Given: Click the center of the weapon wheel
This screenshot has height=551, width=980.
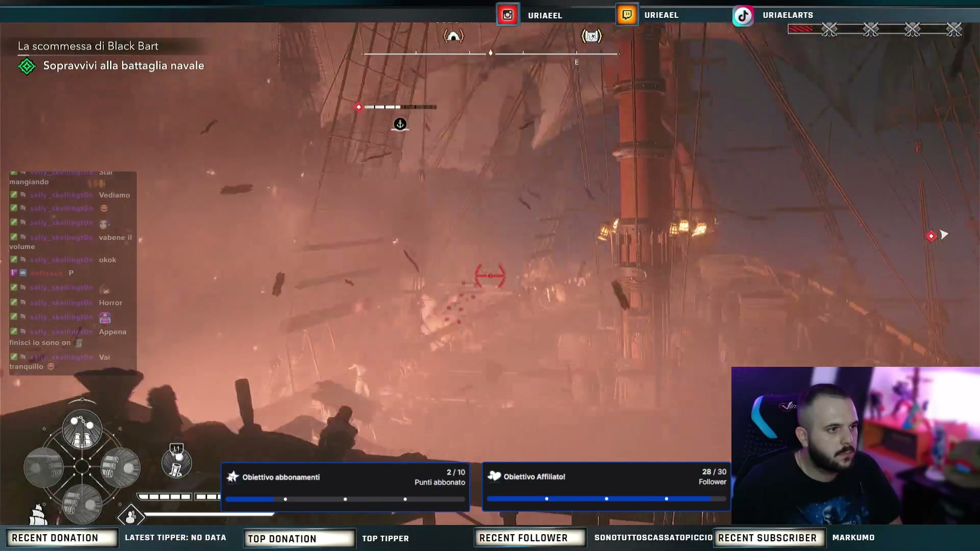Looking at the screenshot, I should tap(82, 467).
